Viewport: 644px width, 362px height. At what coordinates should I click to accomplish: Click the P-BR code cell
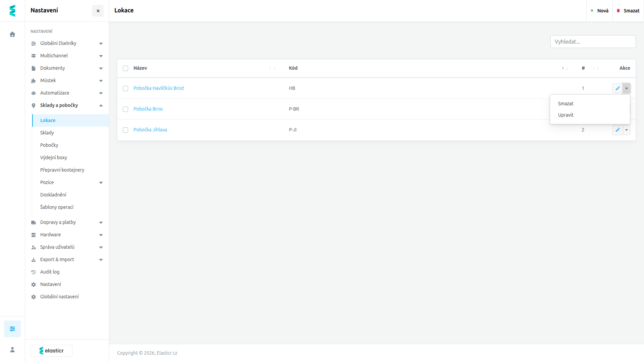294,109
